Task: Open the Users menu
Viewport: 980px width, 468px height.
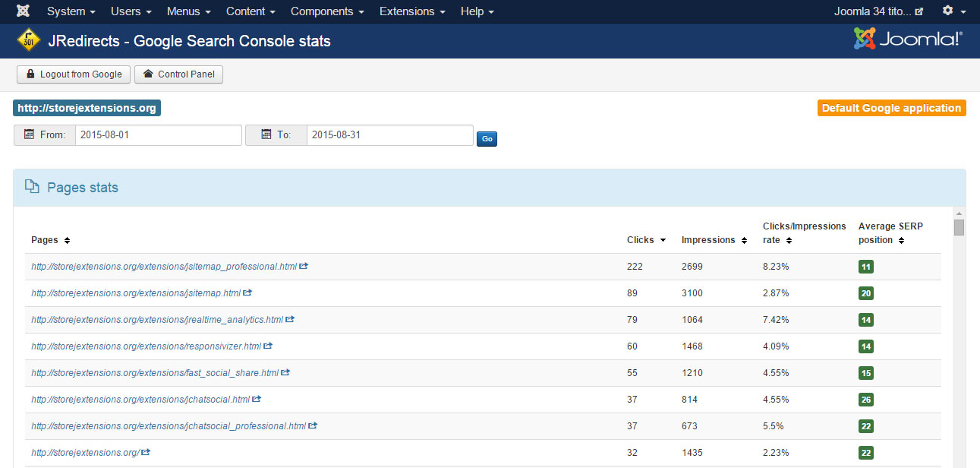Action: click(131, 11)
